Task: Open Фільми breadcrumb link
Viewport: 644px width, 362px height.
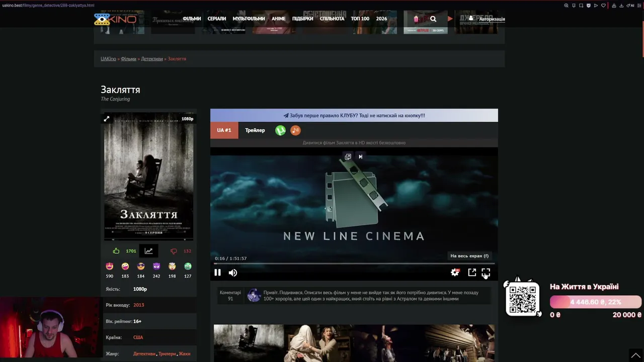Action: (x=128, y=59)
